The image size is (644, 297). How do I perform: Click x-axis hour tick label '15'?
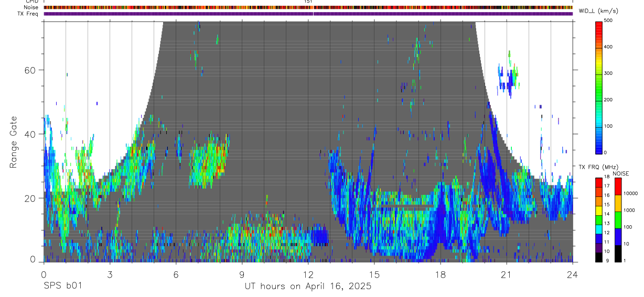click(374, 274)
